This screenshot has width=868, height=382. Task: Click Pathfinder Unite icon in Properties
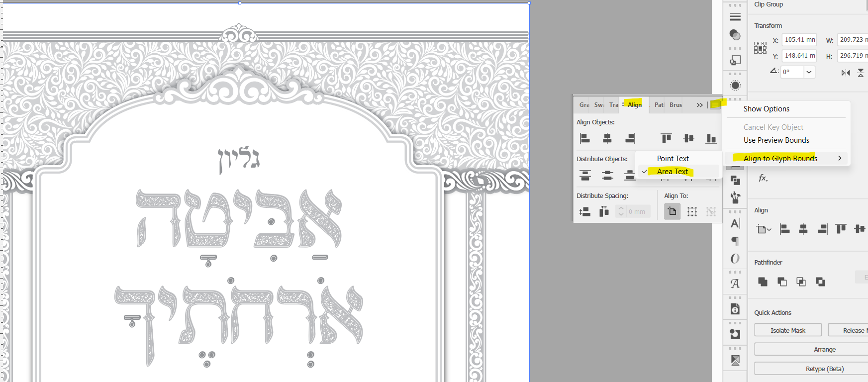tap(763, 282)
